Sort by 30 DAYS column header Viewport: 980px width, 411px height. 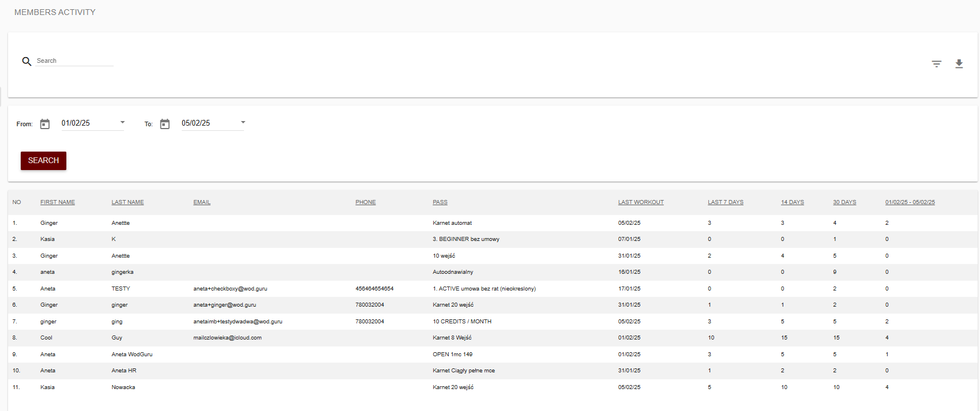pos(844,202)
